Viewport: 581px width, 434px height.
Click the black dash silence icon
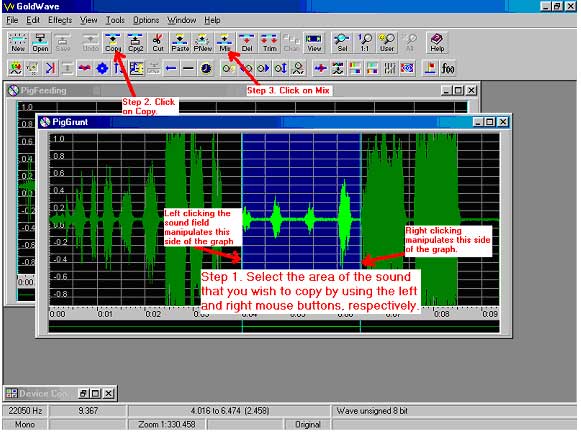(188, 68)
